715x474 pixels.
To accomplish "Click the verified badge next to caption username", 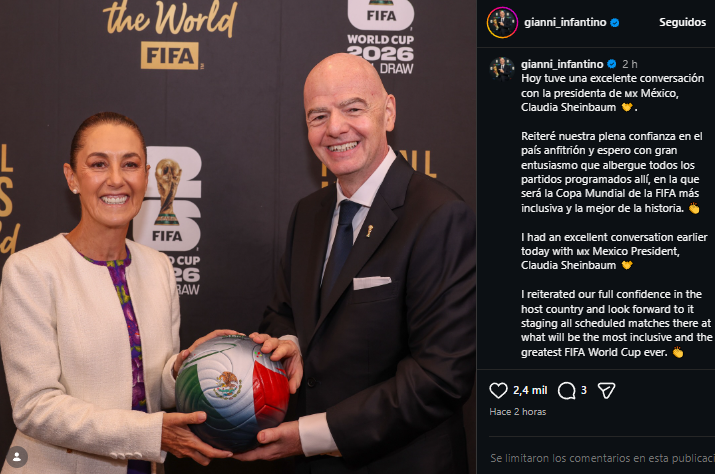I will 612,64.
